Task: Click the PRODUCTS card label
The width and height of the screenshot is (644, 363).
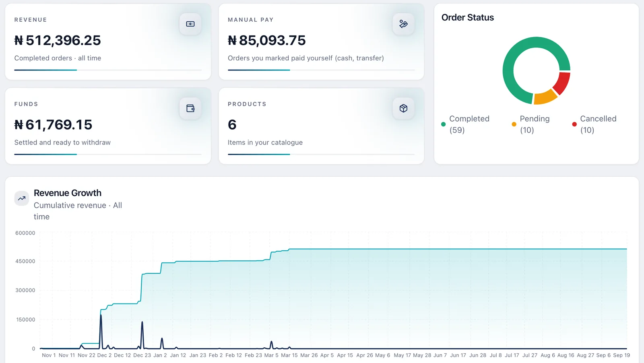Action: coord(247,104)
